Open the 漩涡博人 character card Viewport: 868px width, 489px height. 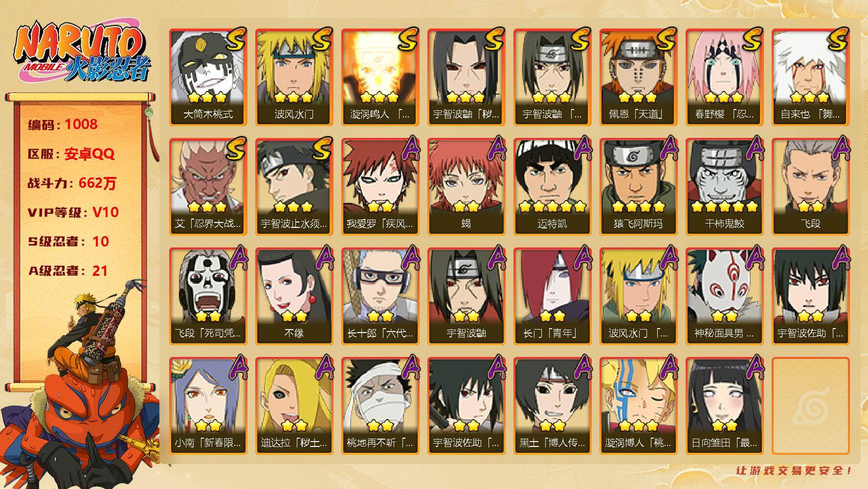(x=638, y=405)
